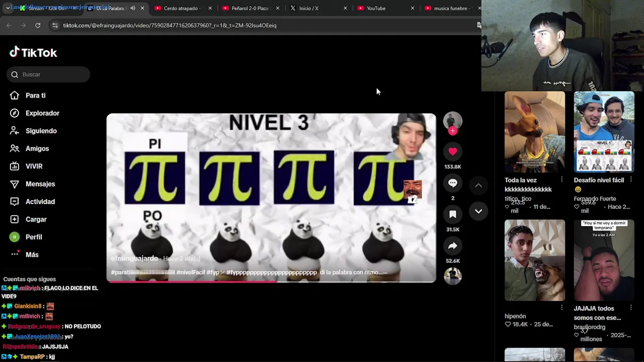The height and width of the screenshot is (362, 644).
Task: Open options for Toda la vez video
Action: pos(561,179)
